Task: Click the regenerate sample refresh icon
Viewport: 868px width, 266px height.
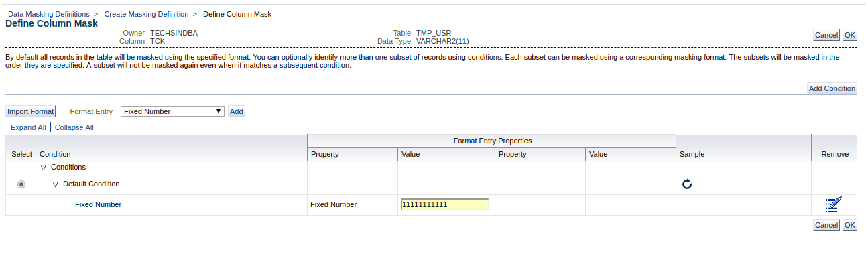Action: click(x=687, y=184)
